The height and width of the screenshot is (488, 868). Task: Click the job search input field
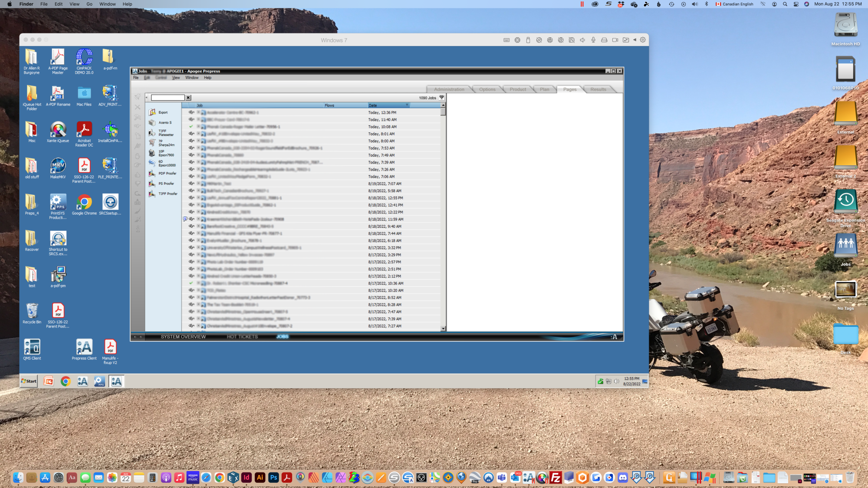[x=168, y=98]
